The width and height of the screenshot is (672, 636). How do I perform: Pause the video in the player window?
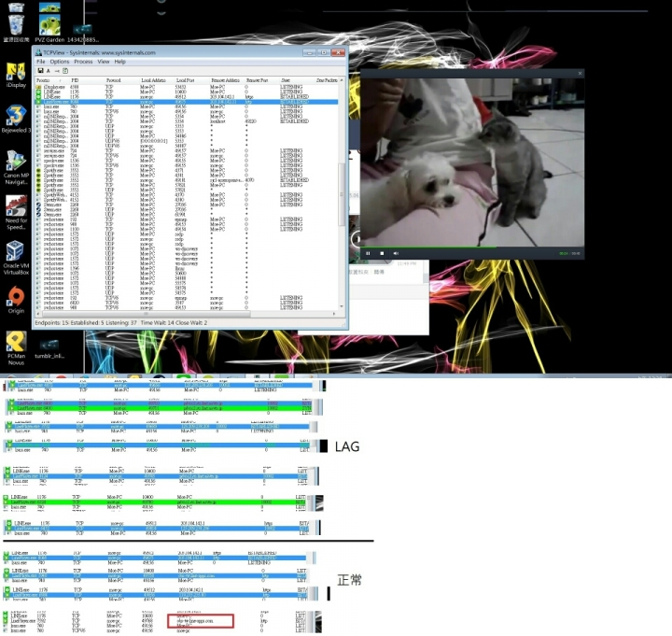368,253
